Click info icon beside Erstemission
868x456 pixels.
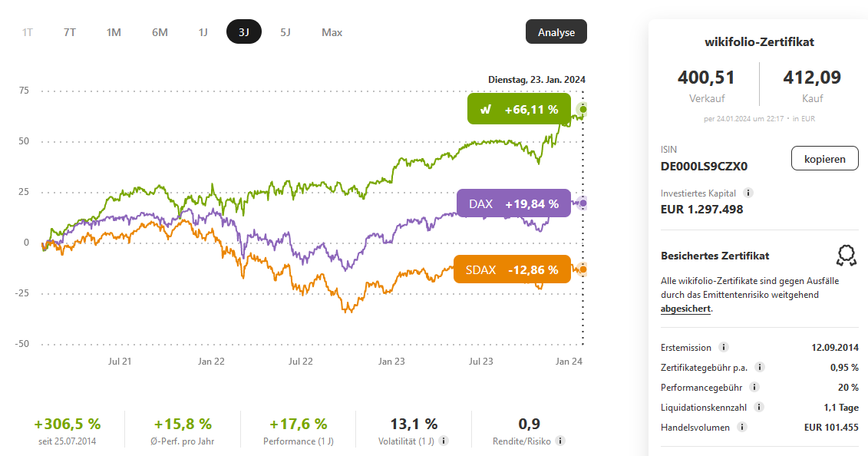click(723, 348)
